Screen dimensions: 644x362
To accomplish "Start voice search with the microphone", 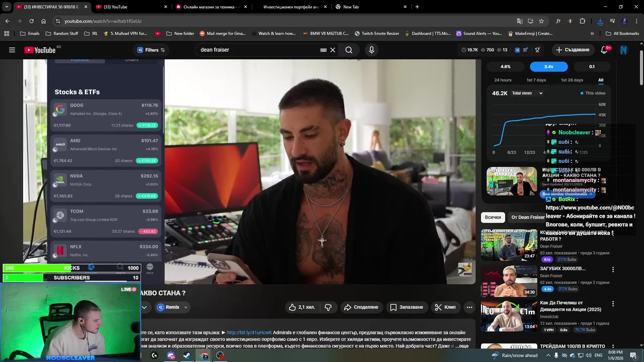I will (x=372, y=50).
